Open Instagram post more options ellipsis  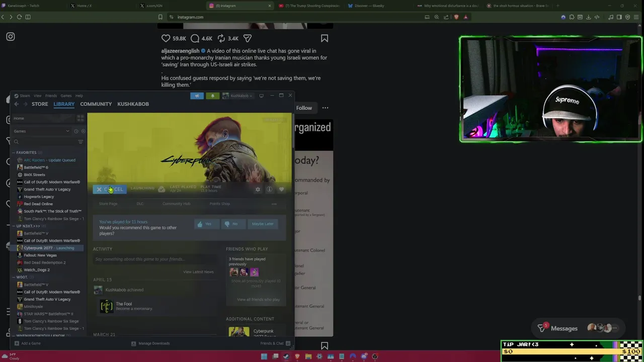point(325,108)
